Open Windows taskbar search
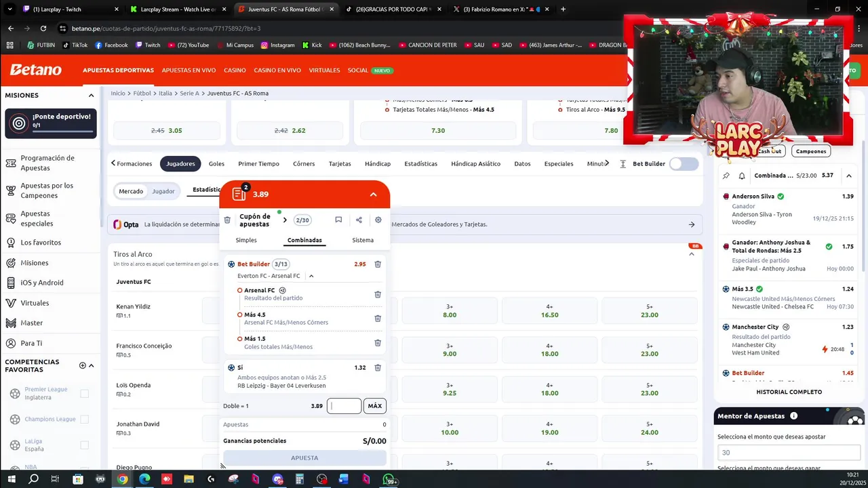 pyautogui.click(x=33, y=479)
